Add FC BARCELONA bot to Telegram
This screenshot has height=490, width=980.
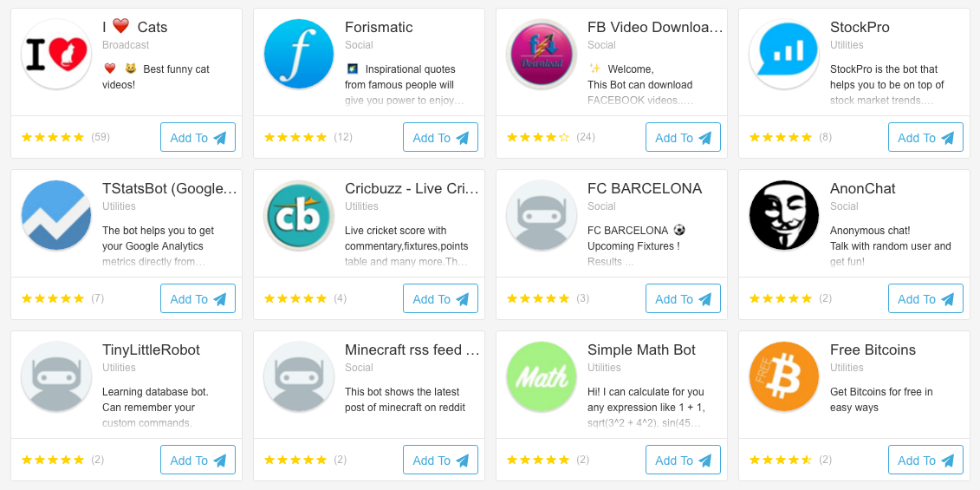[683, 298]
